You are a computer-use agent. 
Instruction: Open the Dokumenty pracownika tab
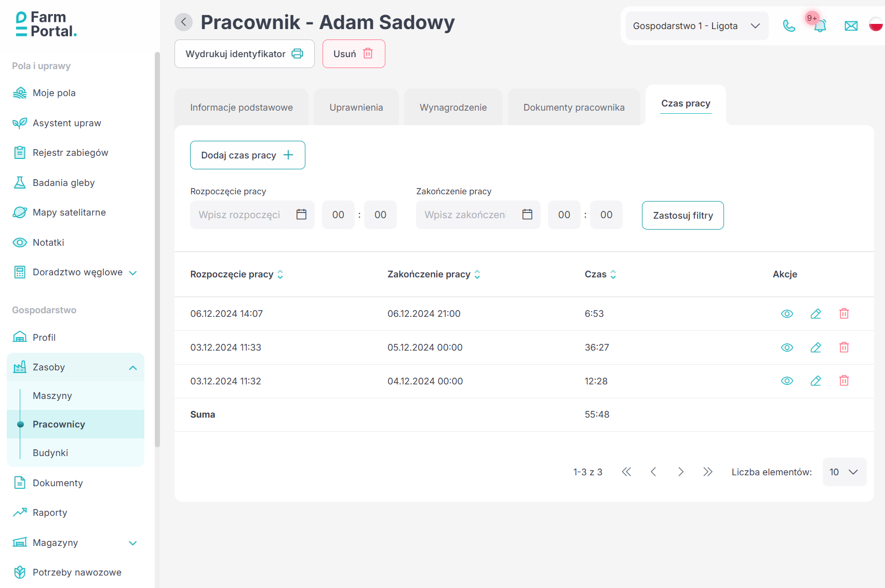[573, 108]
